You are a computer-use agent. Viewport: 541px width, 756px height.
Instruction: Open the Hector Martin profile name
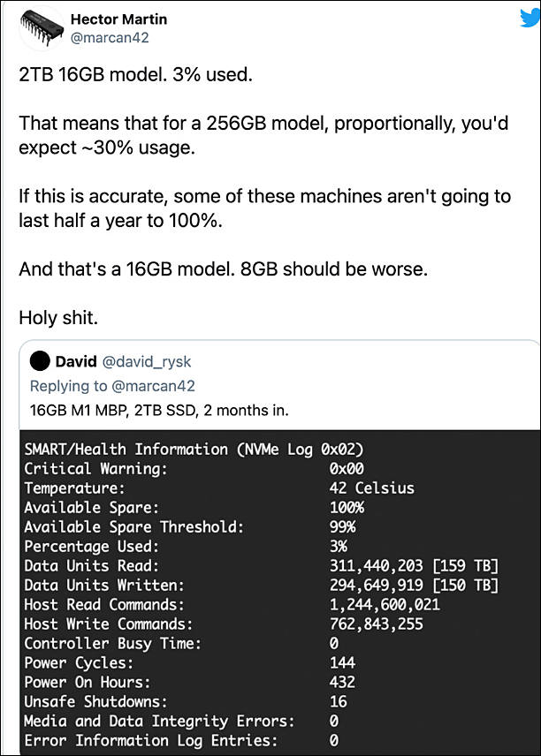click(118, 19)
